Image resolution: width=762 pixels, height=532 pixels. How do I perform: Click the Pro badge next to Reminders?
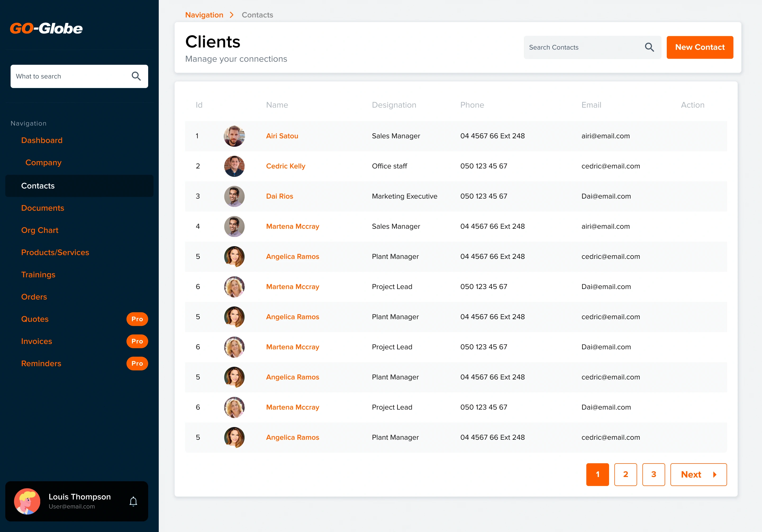(x=137, y=364)
